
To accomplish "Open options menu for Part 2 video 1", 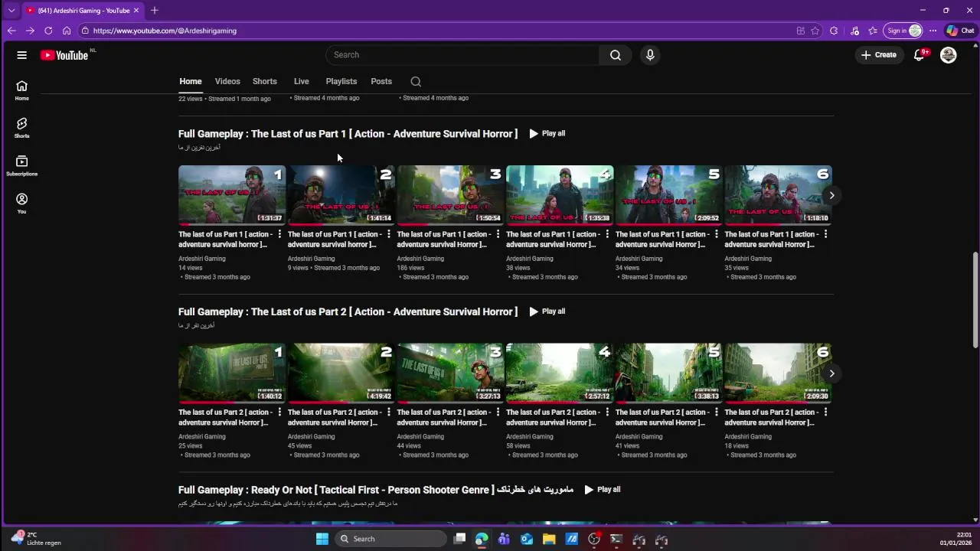I will (x=279, y=412).
